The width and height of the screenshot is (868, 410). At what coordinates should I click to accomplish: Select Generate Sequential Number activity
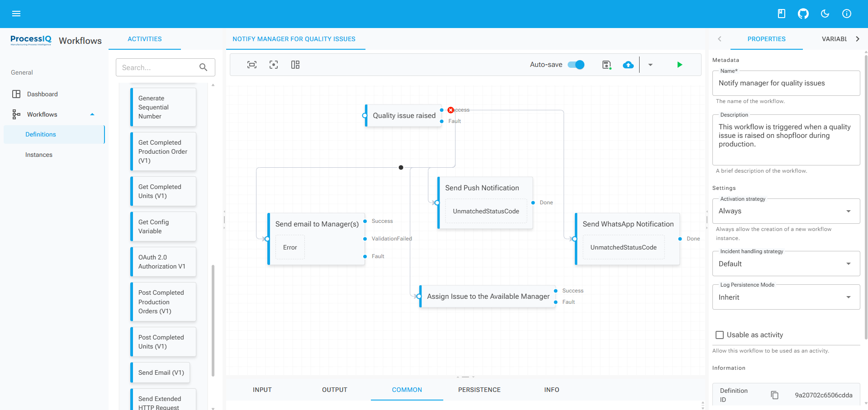(163, 107)
